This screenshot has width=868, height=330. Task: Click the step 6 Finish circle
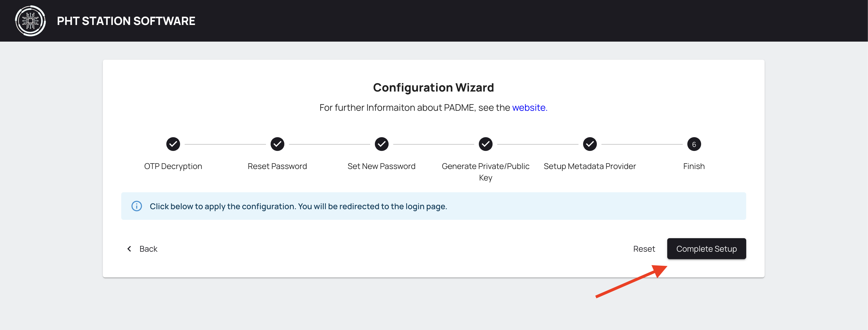click(x=694, y=144)
